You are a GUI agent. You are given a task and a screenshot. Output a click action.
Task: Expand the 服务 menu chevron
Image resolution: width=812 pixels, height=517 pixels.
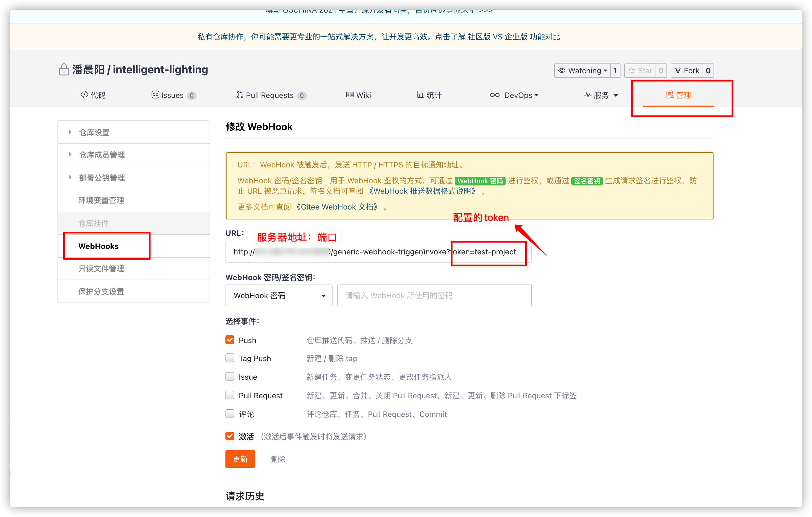[x=616, y=95]
